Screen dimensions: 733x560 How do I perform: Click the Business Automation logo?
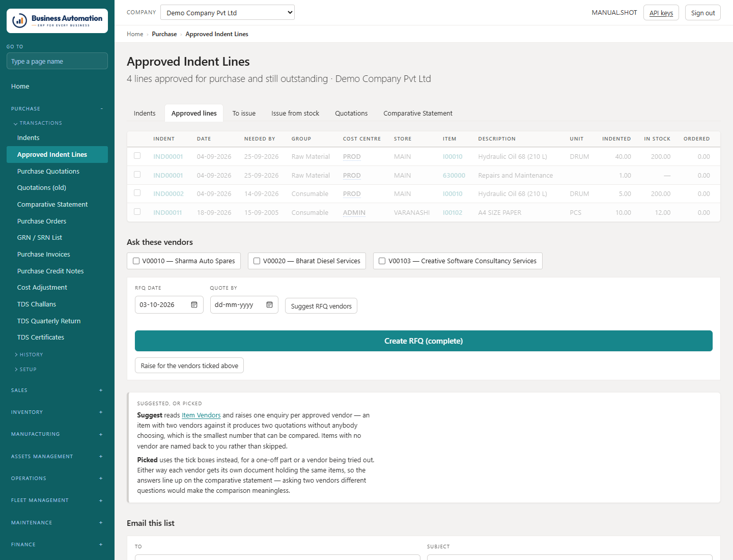57,21
